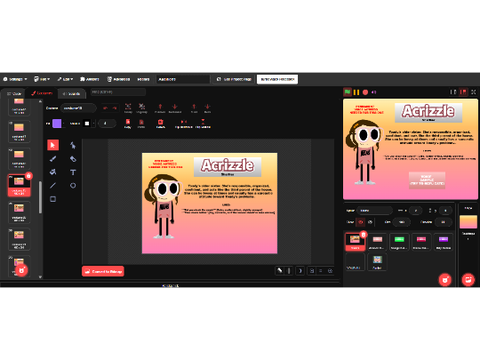This screenshot has height=360, width=480.
Task: Select the Text tool
Action: pos(73,172)
